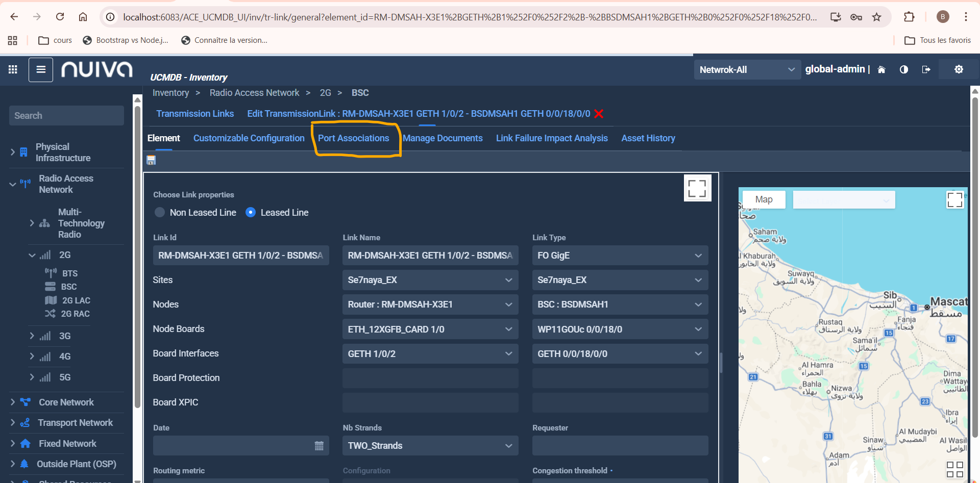Open the hamburger menu button
Image resolution: width=980 pixels, height=483 pixels.
click(41, 70)
